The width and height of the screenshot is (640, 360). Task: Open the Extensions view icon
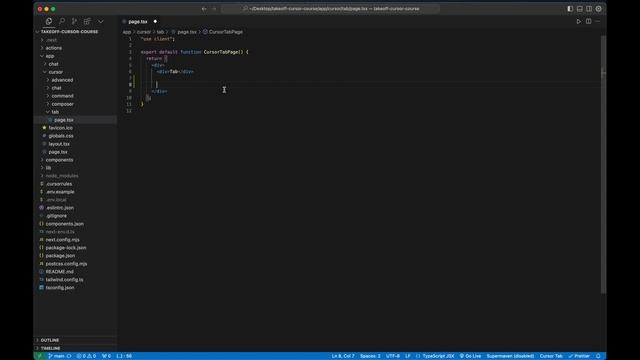[87, 21]
